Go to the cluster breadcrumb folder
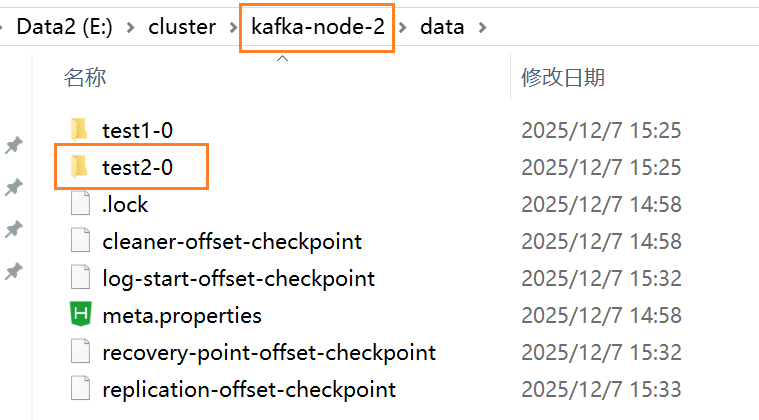The height and width of the screenshot is (420, 759). tap(182, 27)
